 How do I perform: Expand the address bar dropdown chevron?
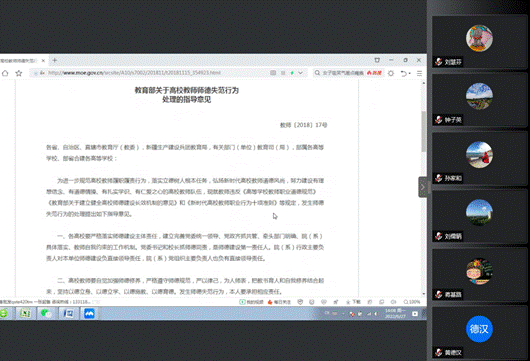click(300, 73)
